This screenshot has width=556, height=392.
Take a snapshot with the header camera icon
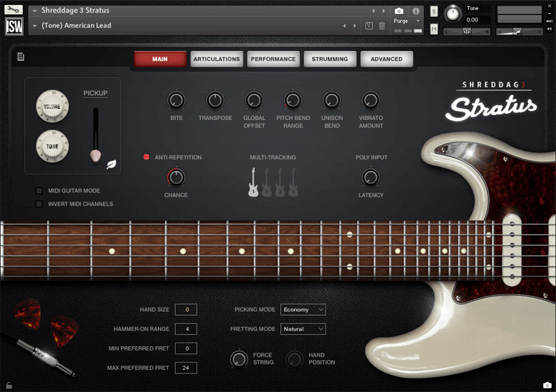(x=399, y=11)
